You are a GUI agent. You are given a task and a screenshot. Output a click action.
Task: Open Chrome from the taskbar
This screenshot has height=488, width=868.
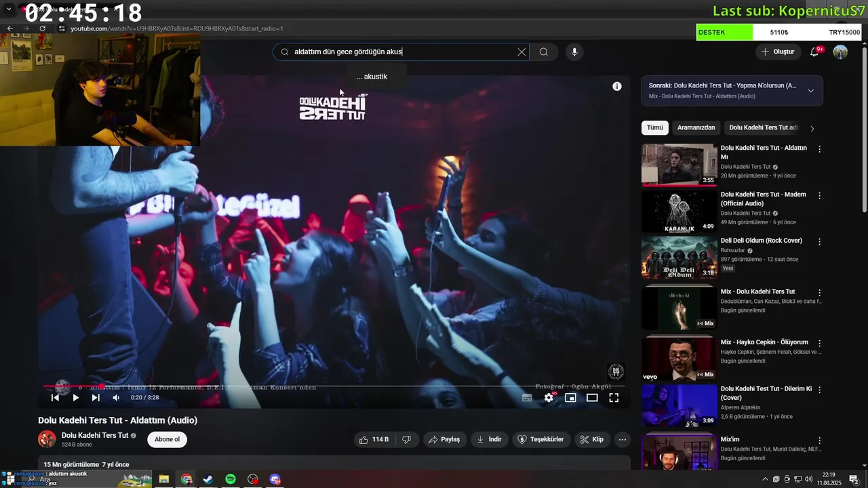pyautogui.click(x=186, y=479)
